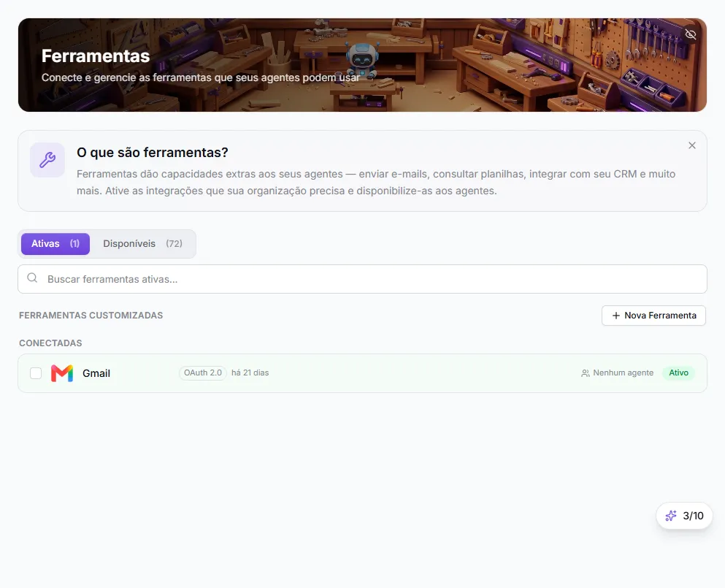Open the 3/10 sparkle progress widget

pyautogui.click(x=684, y=516)
